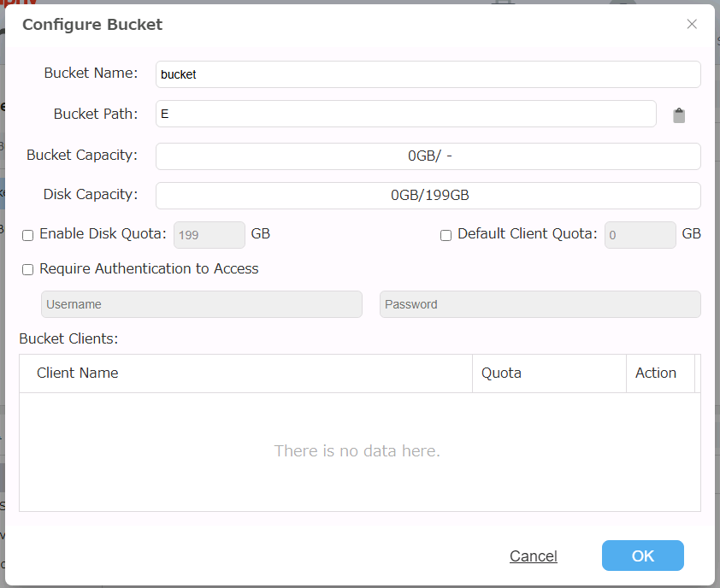Click the Bucket Name text field
This screenshot has height=588, width=720.
click(428, 74)
